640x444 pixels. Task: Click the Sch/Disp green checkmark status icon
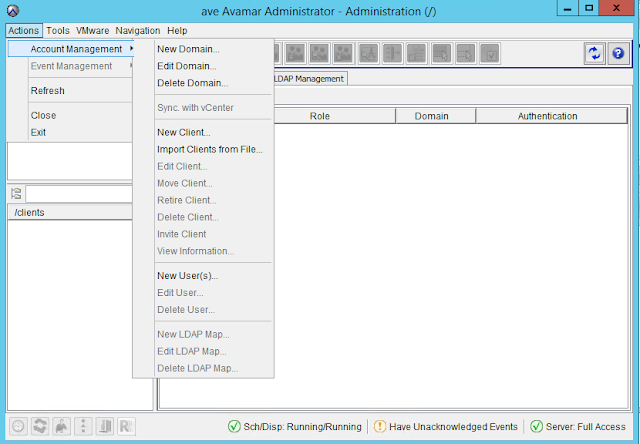(x=234, y=426)
